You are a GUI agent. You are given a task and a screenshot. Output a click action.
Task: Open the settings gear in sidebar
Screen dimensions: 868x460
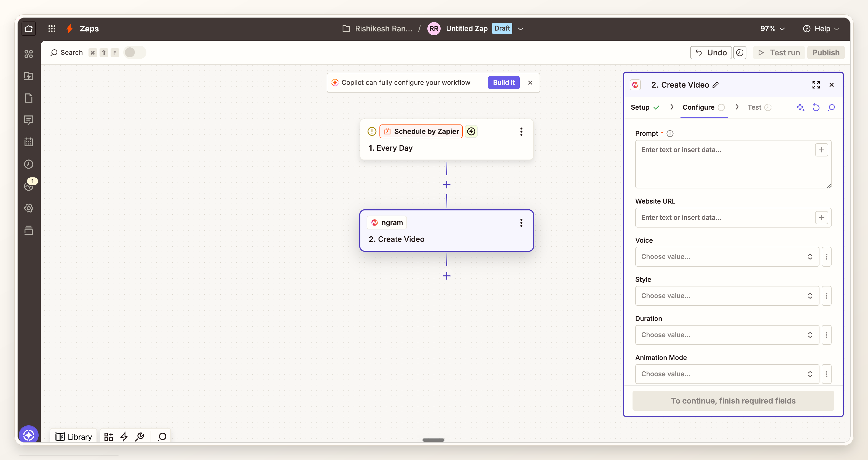pos(29,208)
